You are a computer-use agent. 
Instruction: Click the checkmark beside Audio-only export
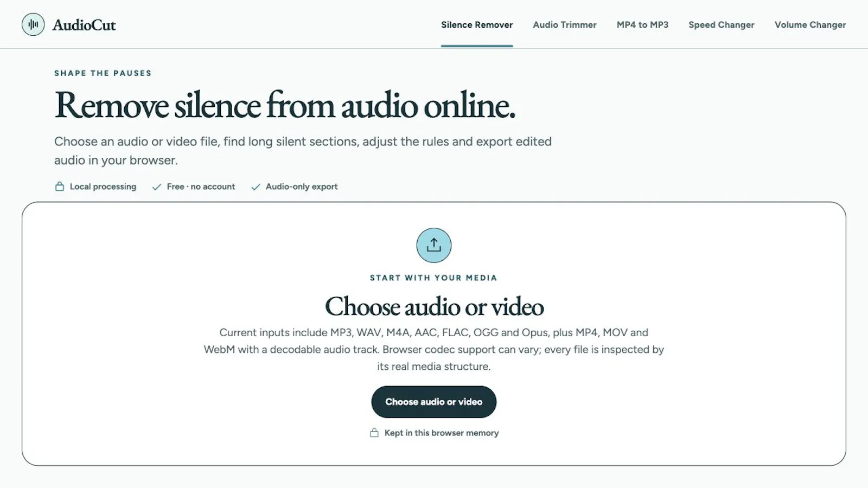[x=256, y=187]
